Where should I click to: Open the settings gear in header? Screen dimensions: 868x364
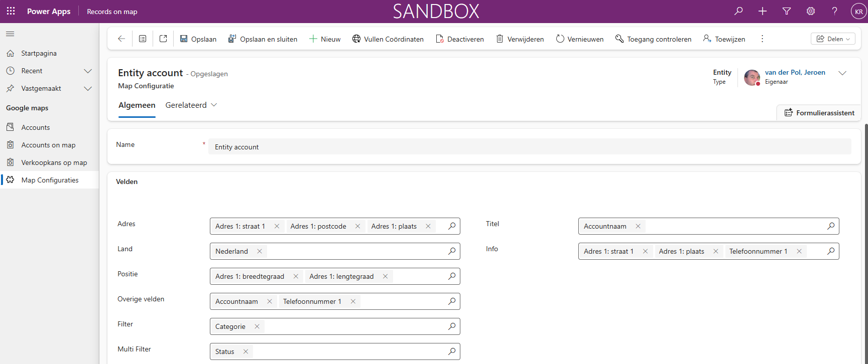(x=811, y=11)
